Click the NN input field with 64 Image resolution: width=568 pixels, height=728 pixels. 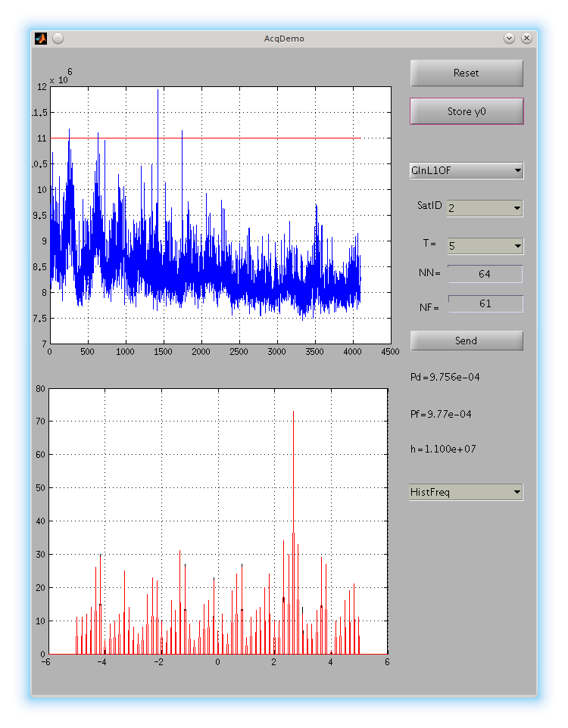coord(485,274)
